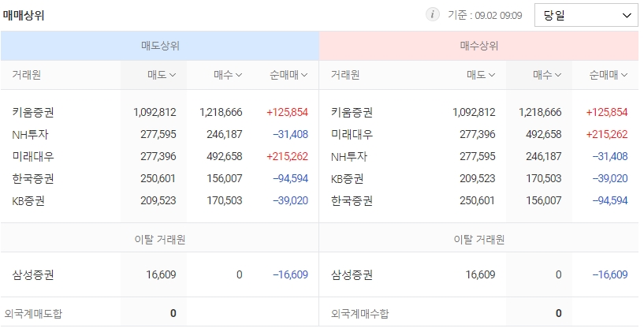
Task: Click 250,601 sell value in 매도상위 table
Action: (x=158, y=179)
